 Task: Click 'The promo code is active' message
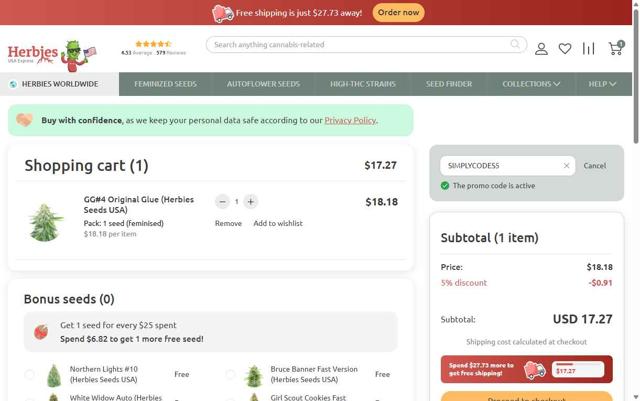pos(494,186)
